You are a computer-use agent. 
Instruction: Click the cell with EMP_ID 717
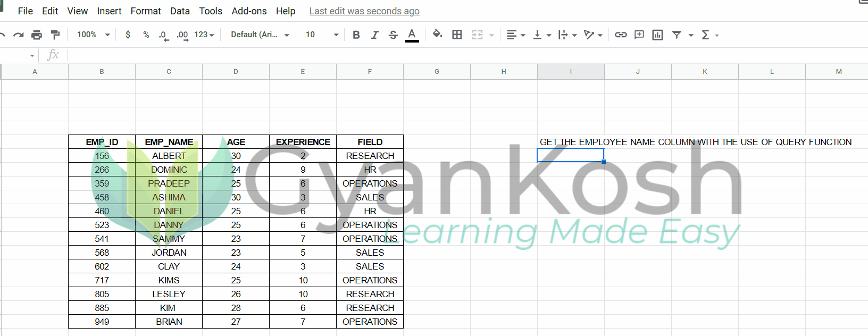tap(102, 280)
